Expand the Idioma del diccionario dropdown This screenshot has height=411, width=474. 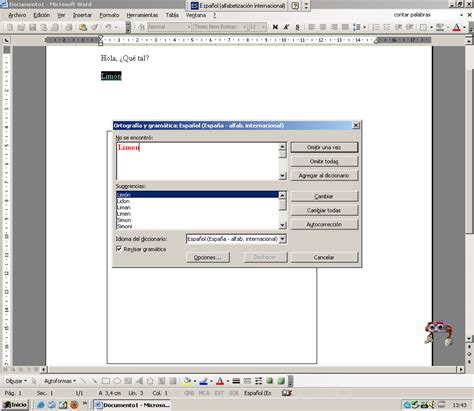pyautogui.click(x=283, y=239)
